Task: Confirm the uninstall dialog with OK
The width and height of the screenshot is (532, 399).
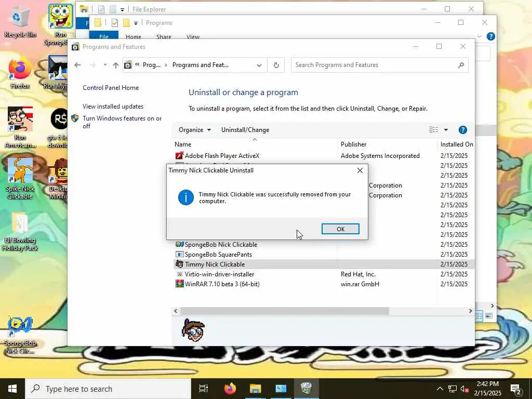Action: pos(340,229)
